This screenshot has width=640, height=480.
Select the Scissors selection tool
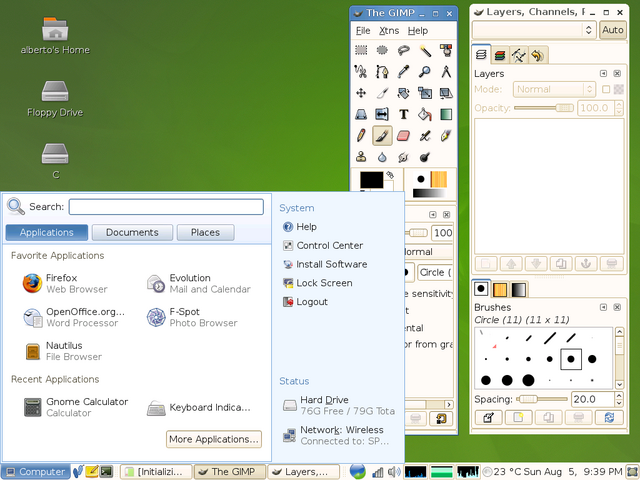point(361,72)
